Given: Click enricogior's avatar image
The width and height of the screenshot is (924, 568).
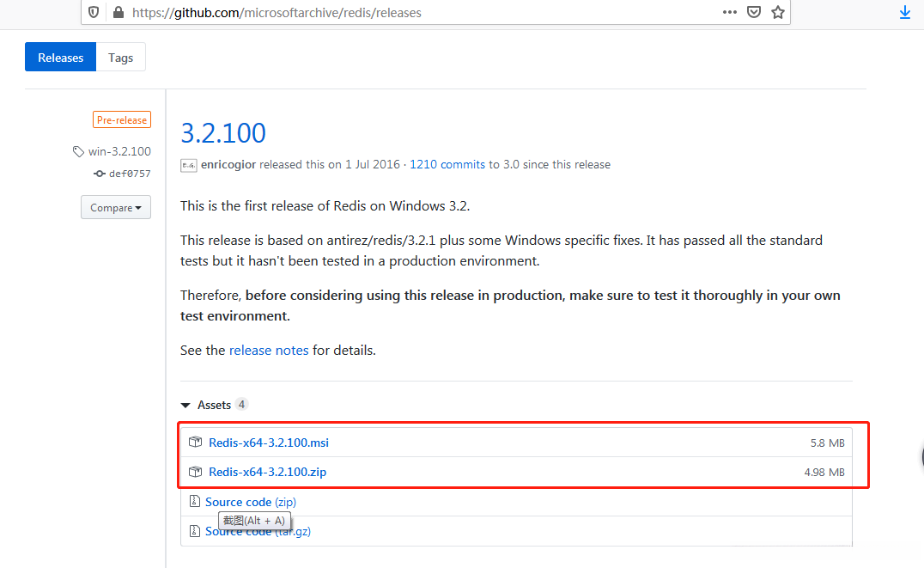Looking at the screenshot, I should tap(189, 165).
